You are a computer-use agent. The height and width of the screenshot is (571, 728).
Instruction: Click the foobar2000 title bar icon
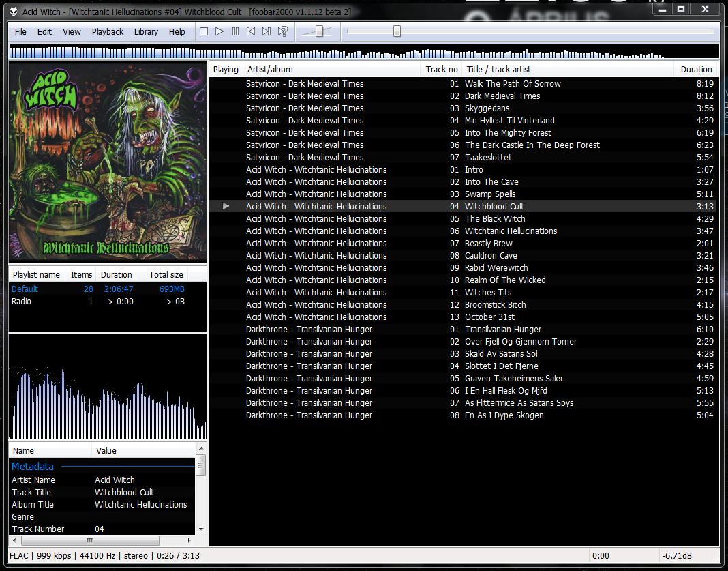[14, 12]
